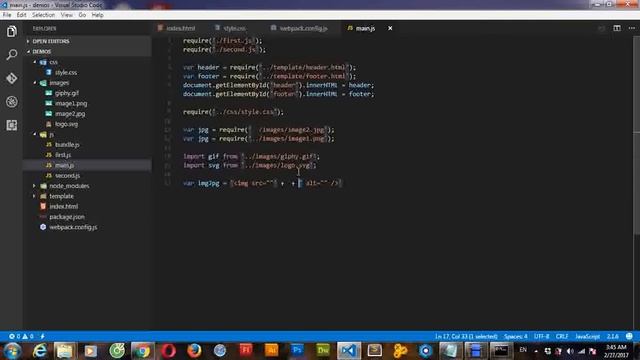Open the editor more actions ellipsis
The height and width of the screenshot is (360, 640).
(632, 28)
